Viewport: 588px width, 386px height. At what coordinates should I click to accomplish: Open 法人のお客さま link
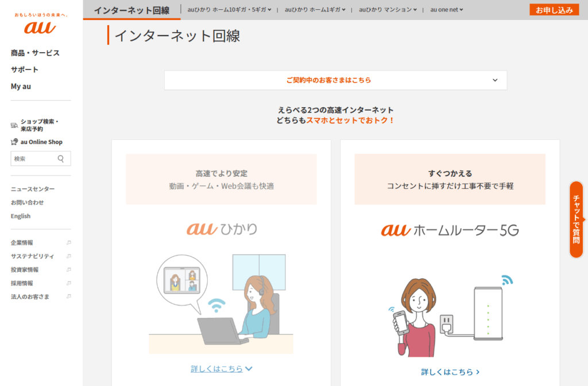(30, 297)
